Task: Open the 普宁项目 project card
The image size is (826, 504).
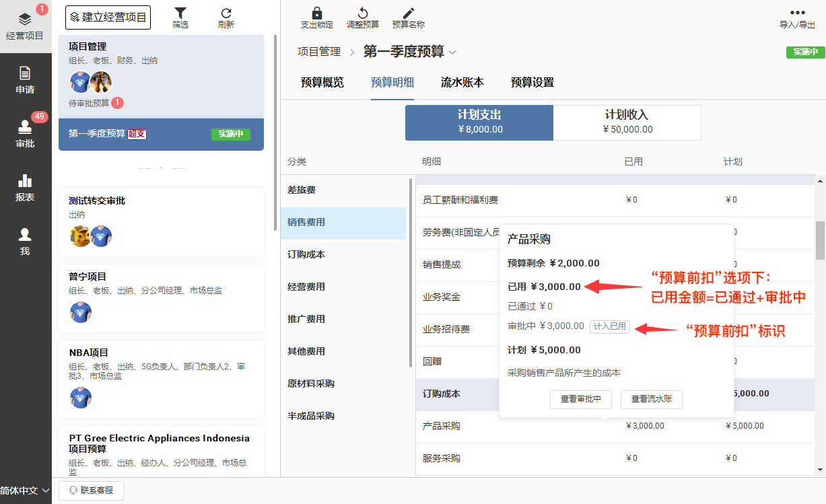Action: (161, 298)
